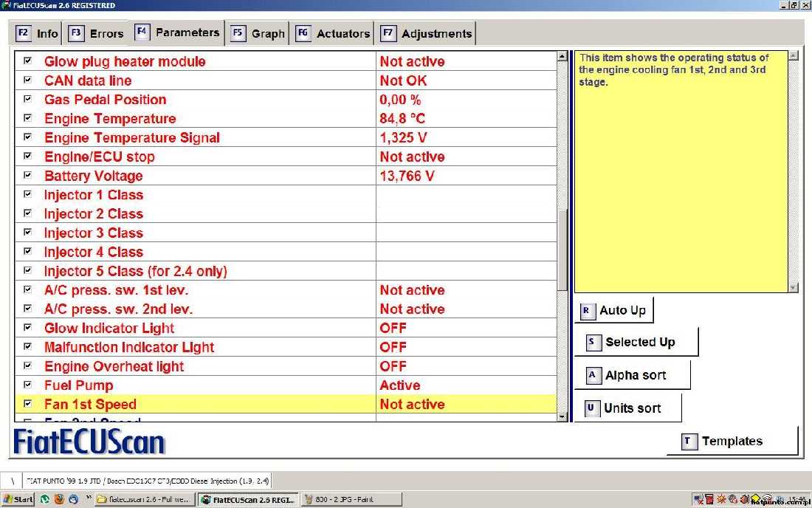Click the orange sun tray icon
Image resolution: width=812 pixels, height=508 pixels.
coord(721,499)
